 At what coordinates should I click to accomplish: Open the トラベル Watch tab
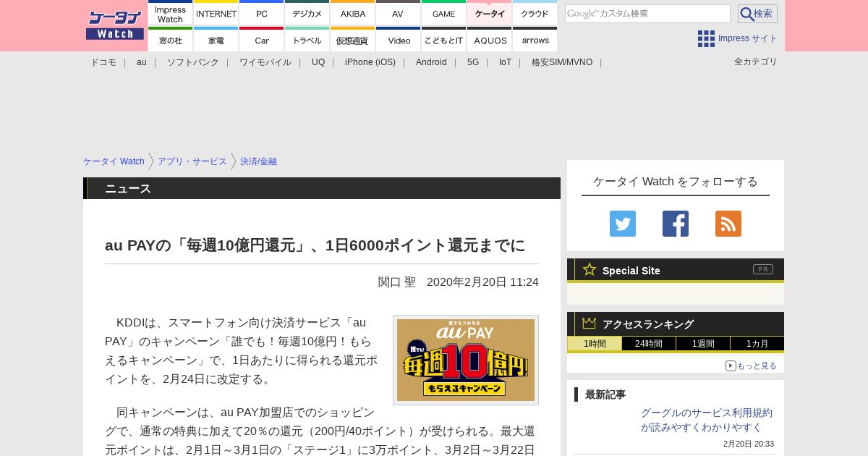tap(307, 39)
